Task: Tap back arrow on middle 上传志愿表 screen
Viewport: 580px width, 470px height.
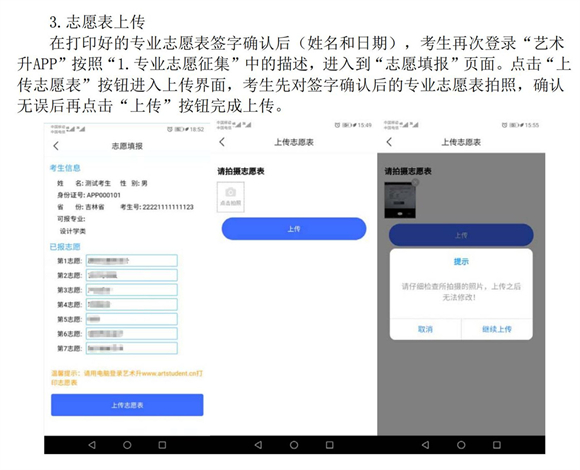Action: click(x=222, y=142)
